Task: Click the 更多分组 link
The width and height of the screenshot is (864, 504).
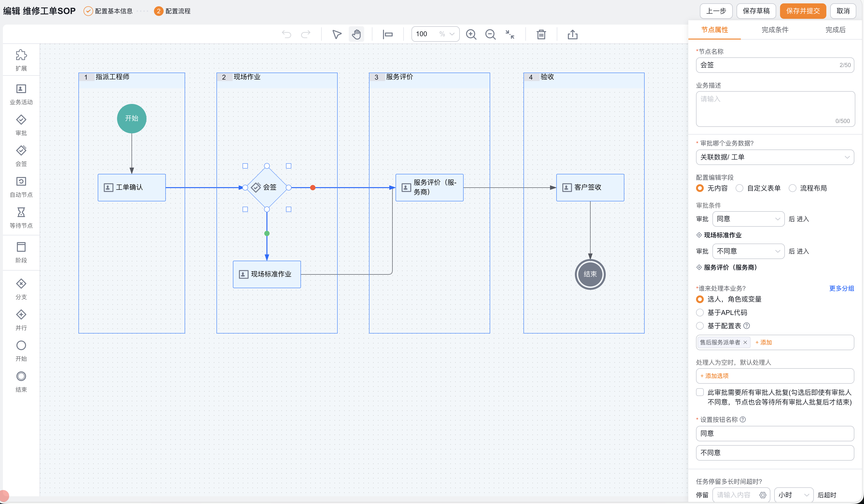Action: 841,288
